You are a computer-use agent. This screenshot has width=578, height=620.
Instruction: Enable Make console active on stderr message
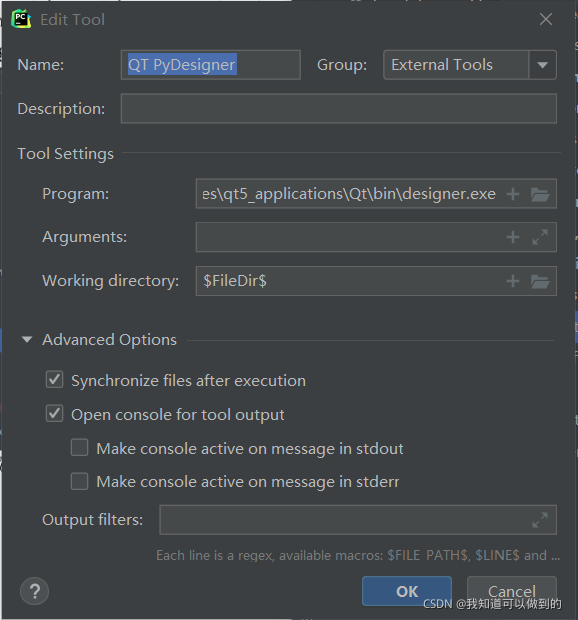pyautogui.click(x=79, y=481)
